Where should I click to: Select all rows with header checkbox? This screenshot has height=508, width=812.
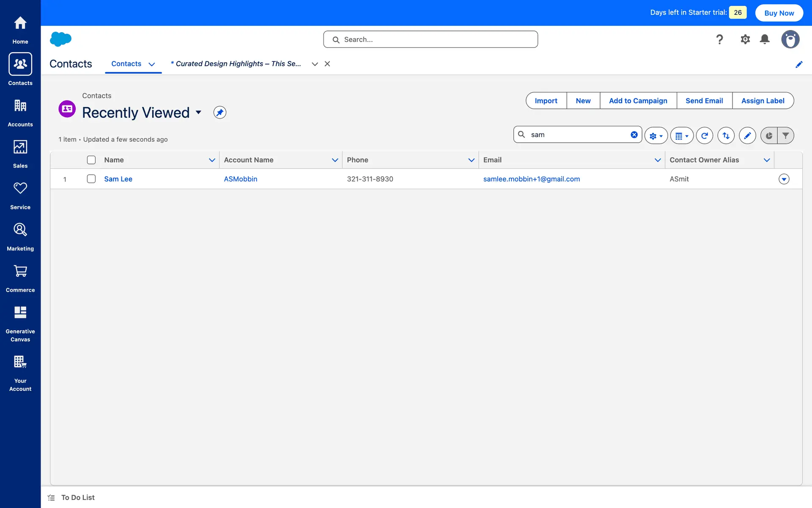point(91,160)
